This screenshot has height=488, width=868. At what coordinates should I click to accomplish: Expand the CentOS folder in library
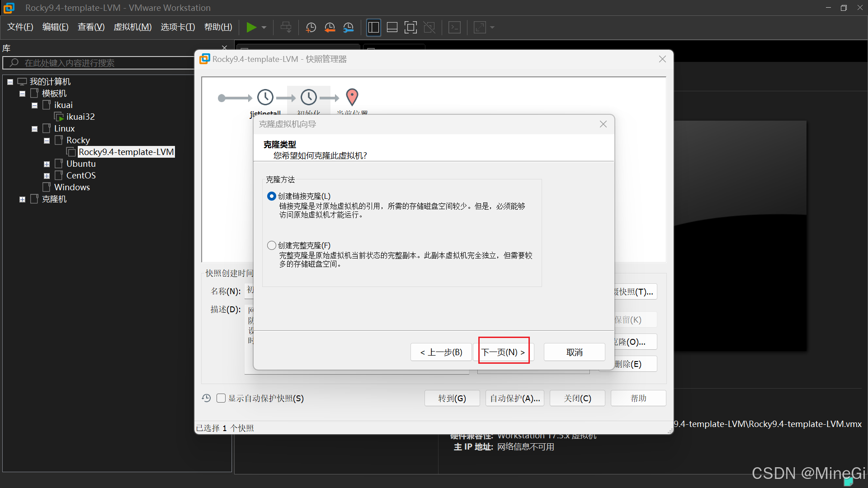tap(47, 176)
